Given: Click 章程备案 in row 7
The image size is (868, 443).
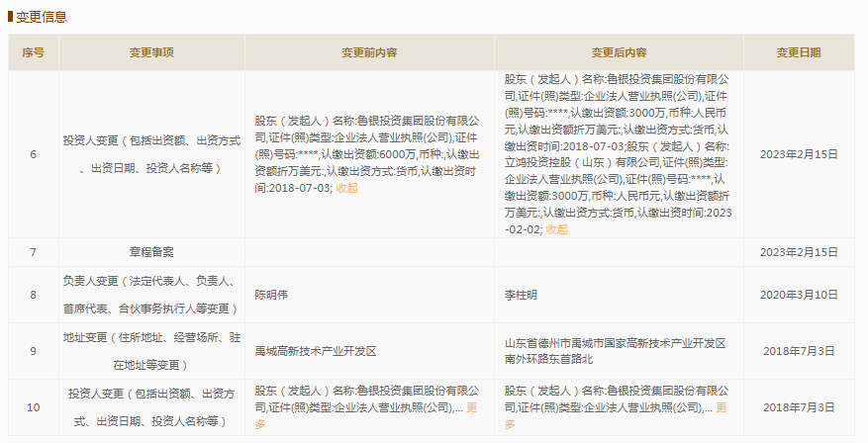Looking at the screenshot, I should coord(151,253).
